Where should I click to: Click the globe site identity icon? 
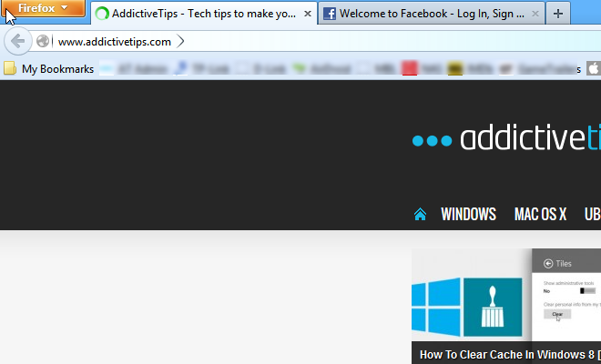pyautogui.click(x=43, y=41)
